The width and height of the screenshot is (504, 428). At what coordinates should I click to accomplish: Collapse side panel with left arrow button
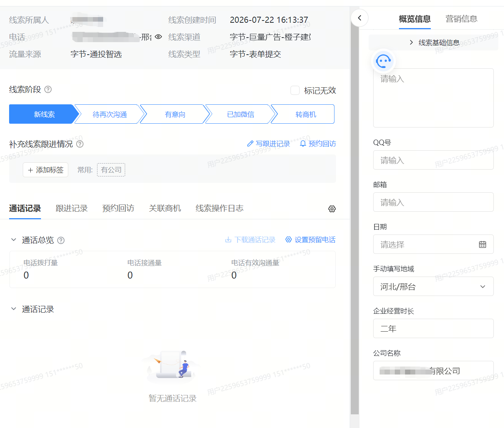point(360,18)
